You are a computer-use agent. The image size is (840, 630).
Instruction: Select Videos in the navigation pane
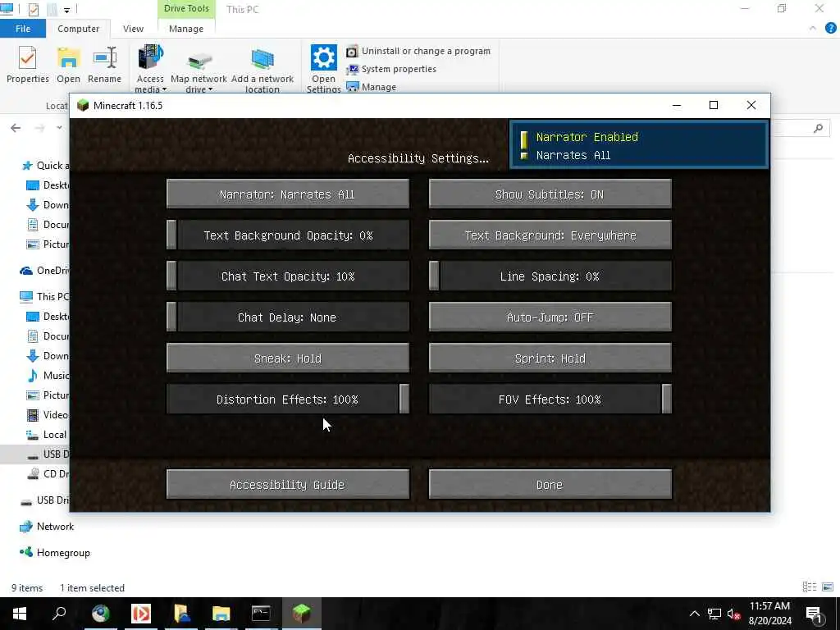pyautogui.click(x=48, y=414)
